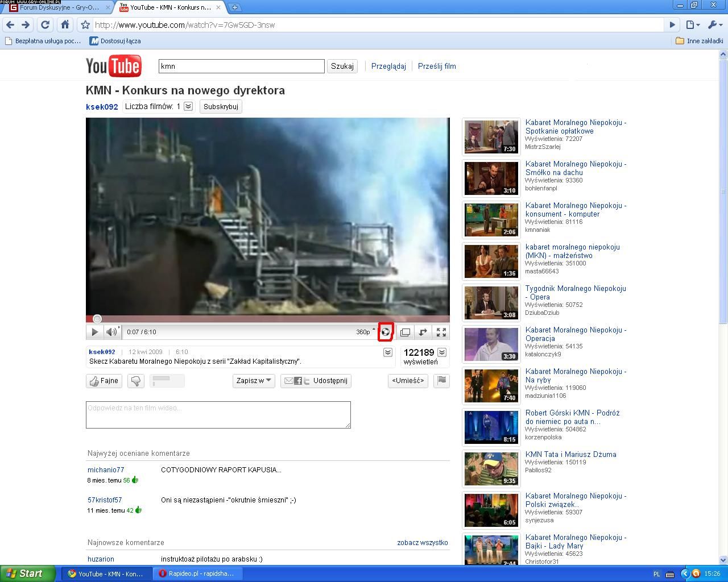Go forward with browser forward arrow
The width and height of the screenshot is (728, 582).
[x=26, y=24]
